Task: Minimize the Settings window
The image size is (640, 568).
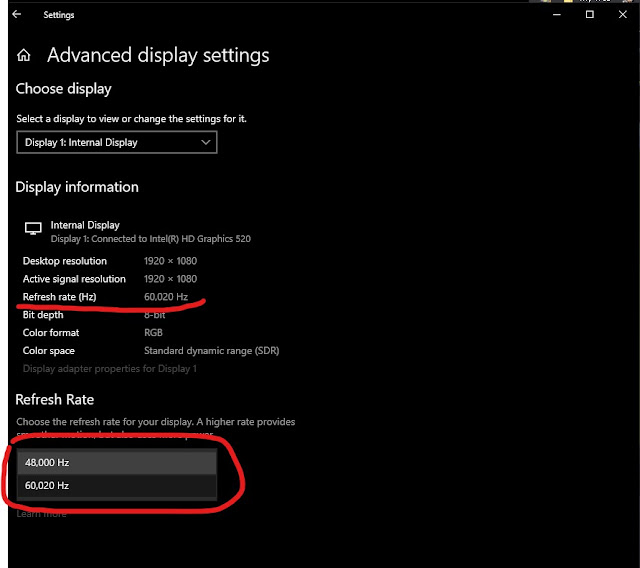Action: pyautogui.click(x=556, y=15)
